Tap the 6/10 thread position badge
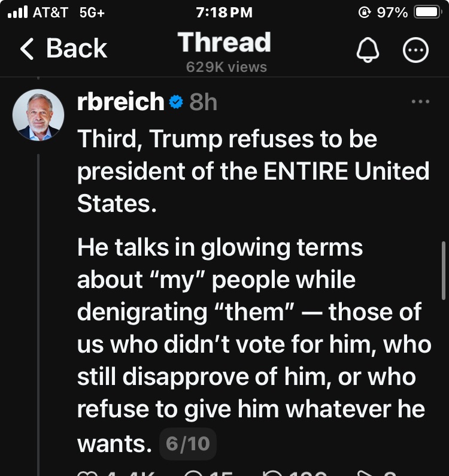 coord(188,444)
